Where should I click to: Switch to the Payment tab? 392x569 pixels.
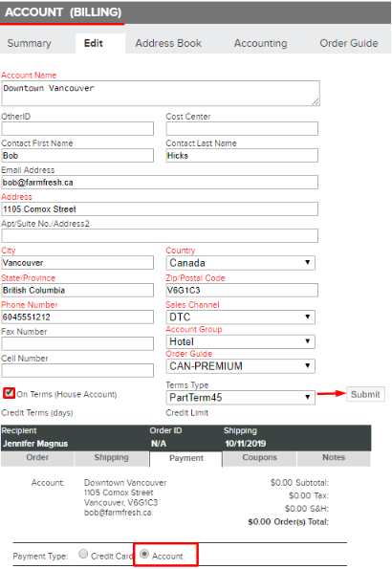click(186, 459)
